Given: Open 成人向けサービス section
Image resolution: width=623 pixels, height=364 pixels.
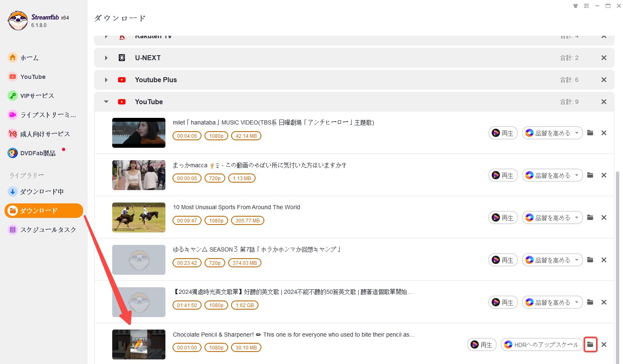Looking at the screenshot, I should click(39, 134).
